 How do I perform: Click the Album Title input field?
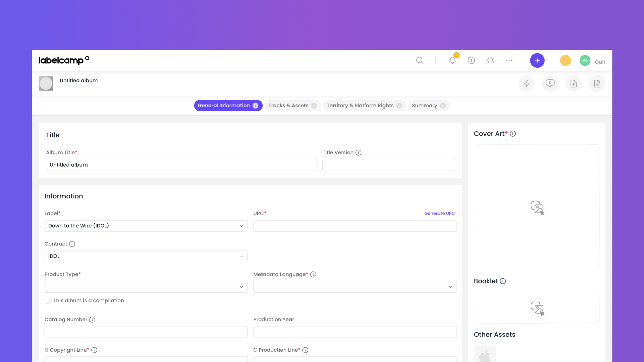(x=181, y=165)
